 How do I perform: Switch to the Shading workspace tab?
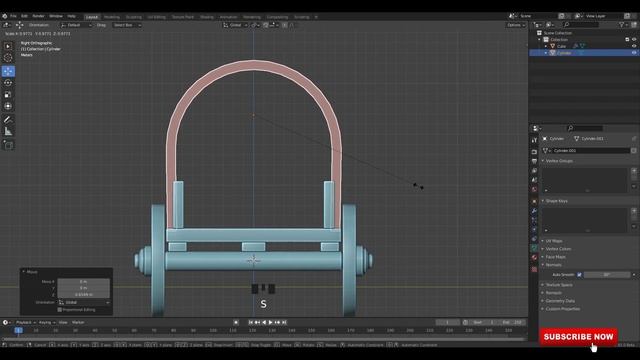click(x=207, y=17)
